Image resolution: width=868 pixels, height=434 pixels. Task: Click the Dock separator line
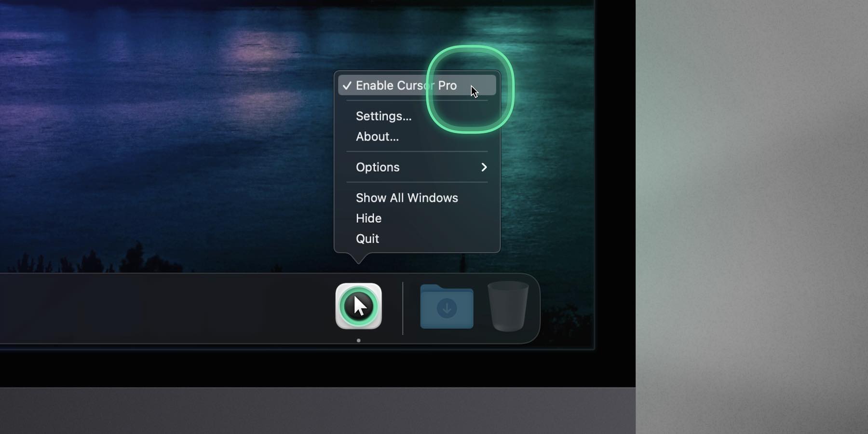click(403, 308)
